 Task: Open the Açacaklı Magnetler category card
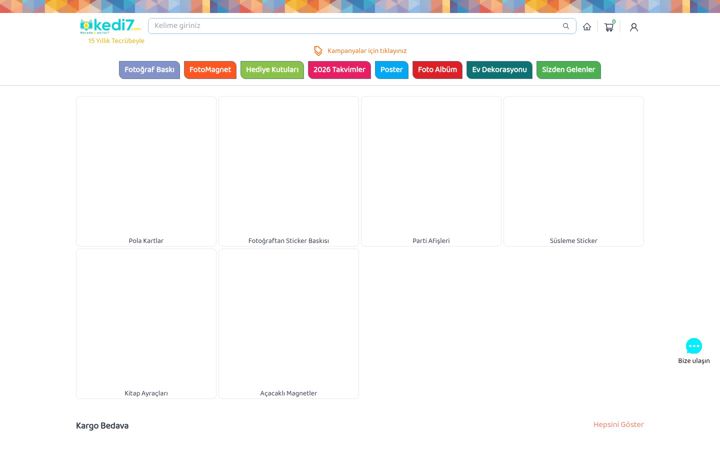pyautogui.click(x=288, y=324)
